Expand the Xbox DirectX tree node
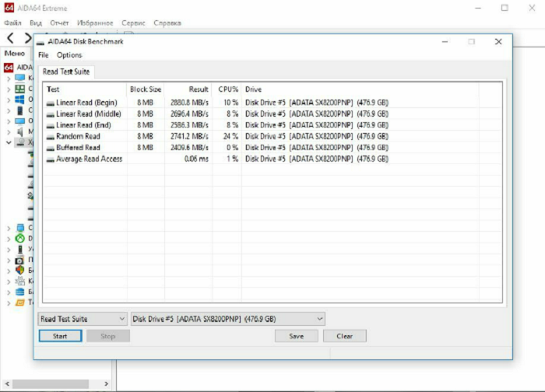The image size is (545, 392). (9, 239)
